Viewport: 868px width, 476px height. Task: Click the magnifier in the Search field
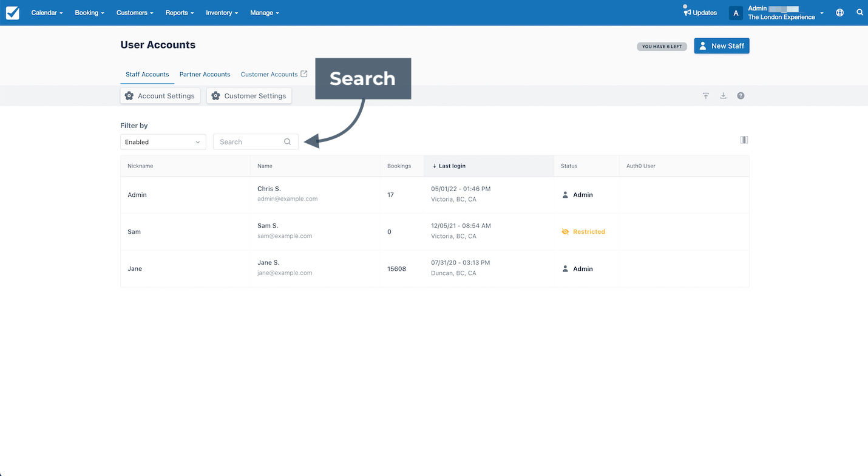point(288,141)
